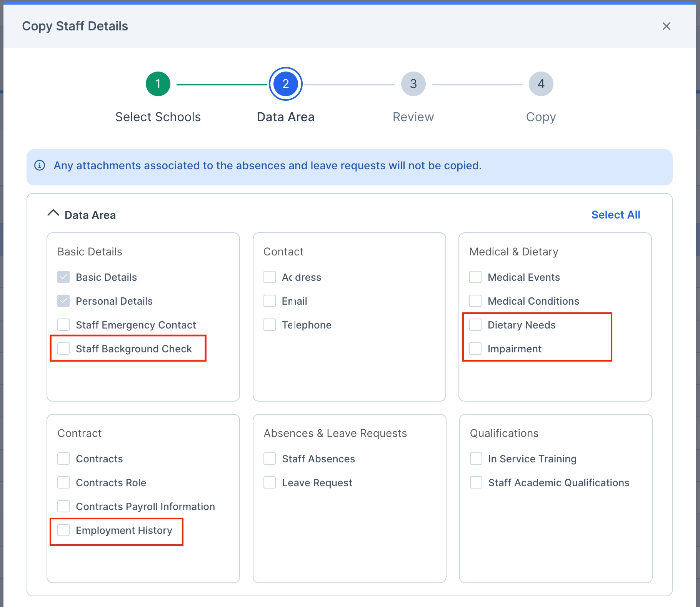The width and height of the screenshot is (700, 607).
Task: Click the Contract group title
Action: coord(79,433)
